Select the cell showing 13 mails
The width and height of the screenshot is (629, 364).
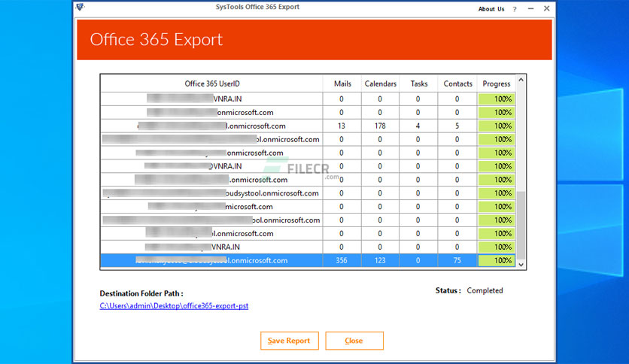click(342, 126)
